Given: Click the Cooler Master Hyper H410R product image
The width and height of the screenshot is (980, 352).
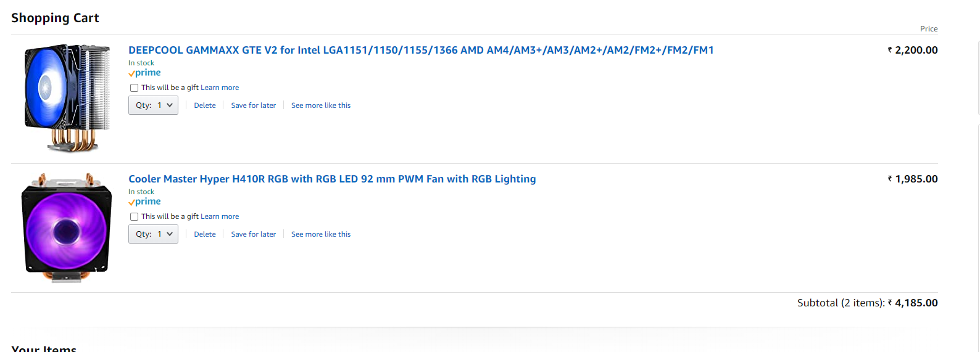Looking at the screenshot, I should tap(67, 227).
